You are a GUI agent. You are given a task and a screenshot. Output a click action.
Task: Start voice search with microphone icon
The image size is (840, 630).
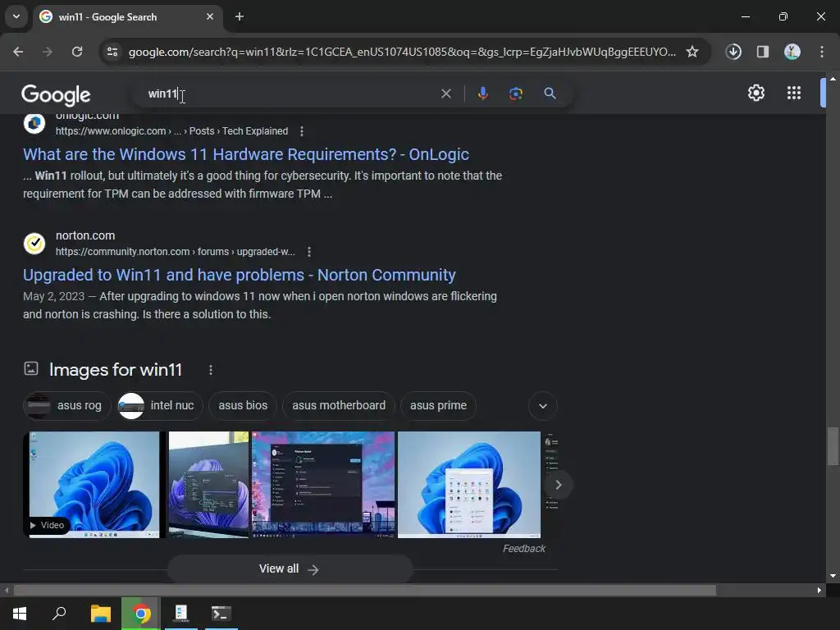click(482, 94)
